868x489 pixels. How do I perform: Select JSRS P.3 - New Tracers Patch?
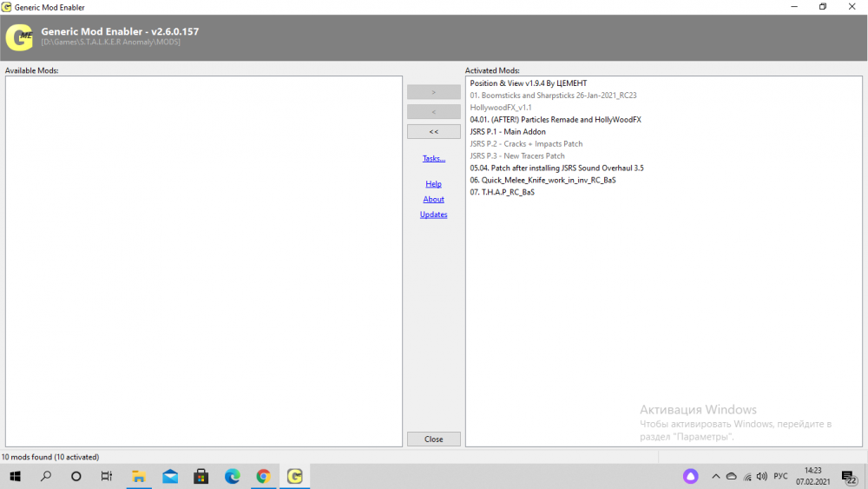click(x=517, y=156)
